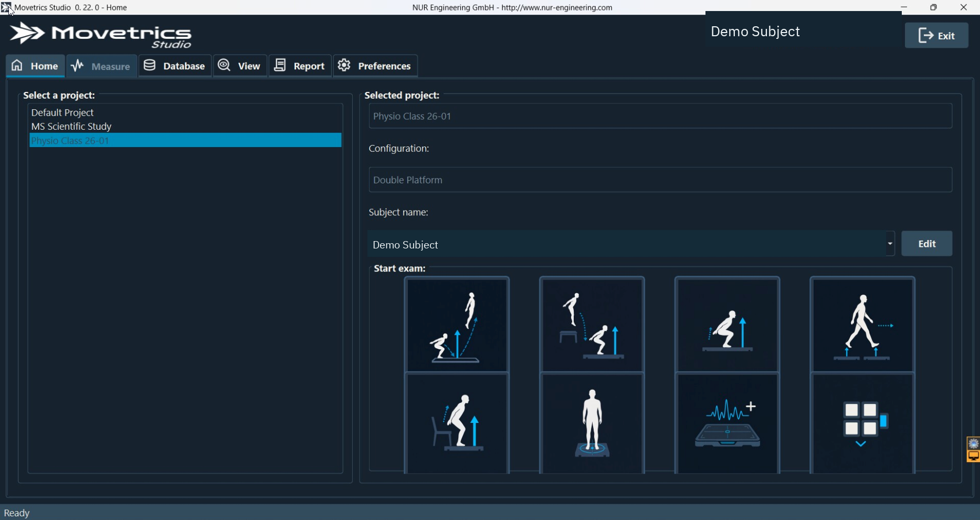Click the Demo Subject combo box text
The width and height of the screenshot is (980, 520).
405,245
